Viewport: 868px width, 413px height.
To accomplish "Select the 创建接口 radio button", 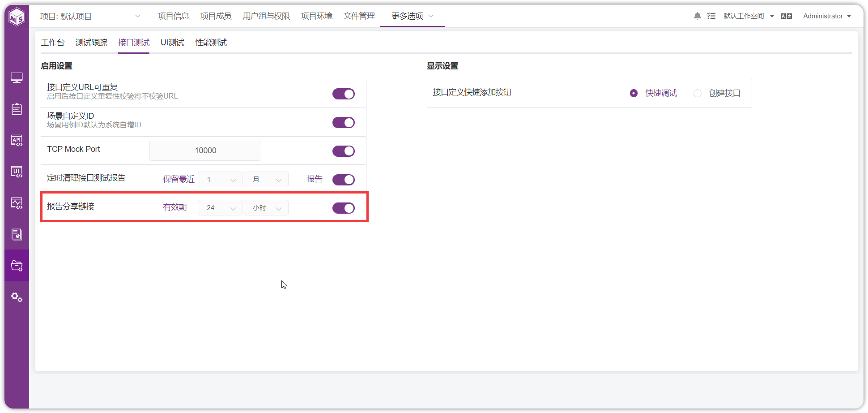I will pos(698,93).
